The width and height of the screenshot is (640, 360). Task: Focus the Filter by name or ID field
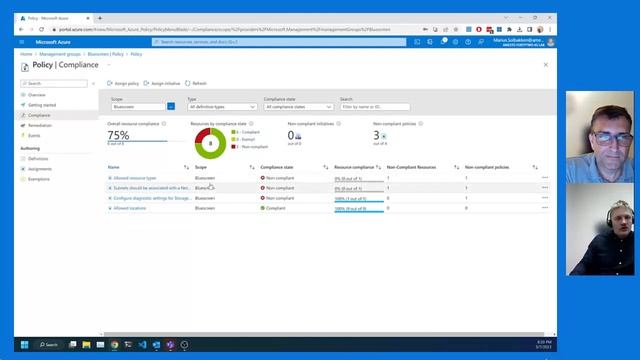click(375, 107)
